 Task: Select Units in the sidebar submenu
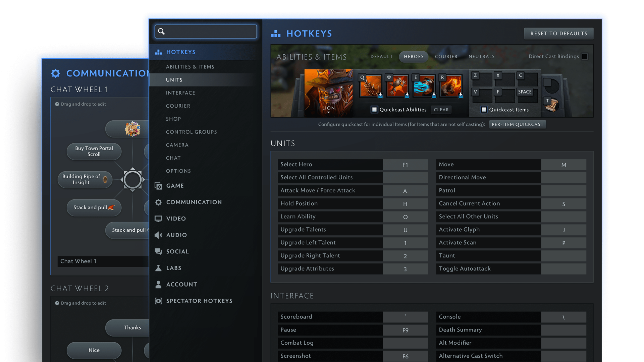point(206,80)
